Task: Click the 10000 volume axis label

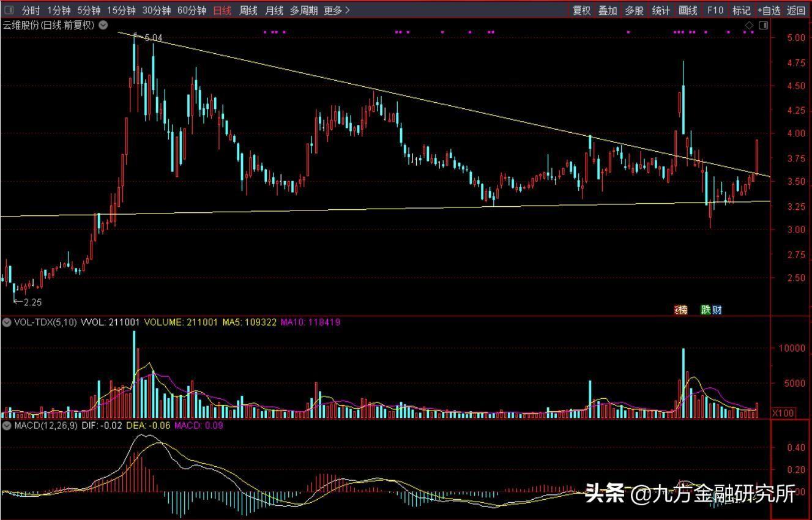Action: tap(793, 348)
